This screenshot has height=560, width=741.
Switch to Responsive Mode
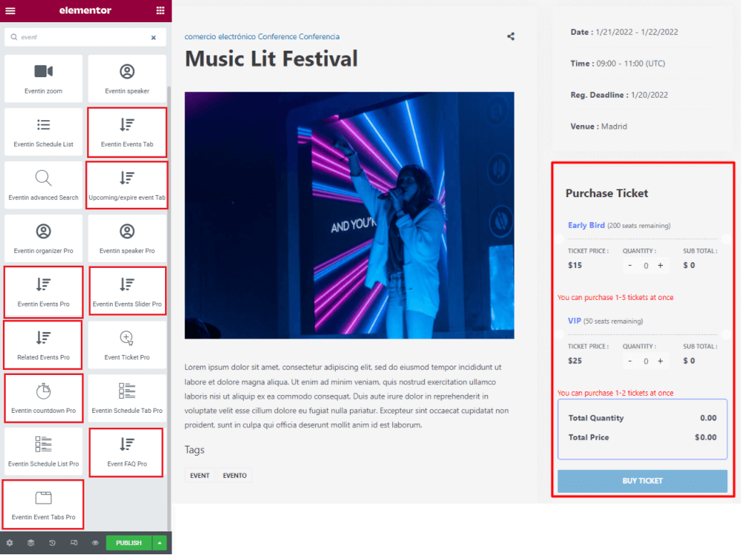[74, 543]
